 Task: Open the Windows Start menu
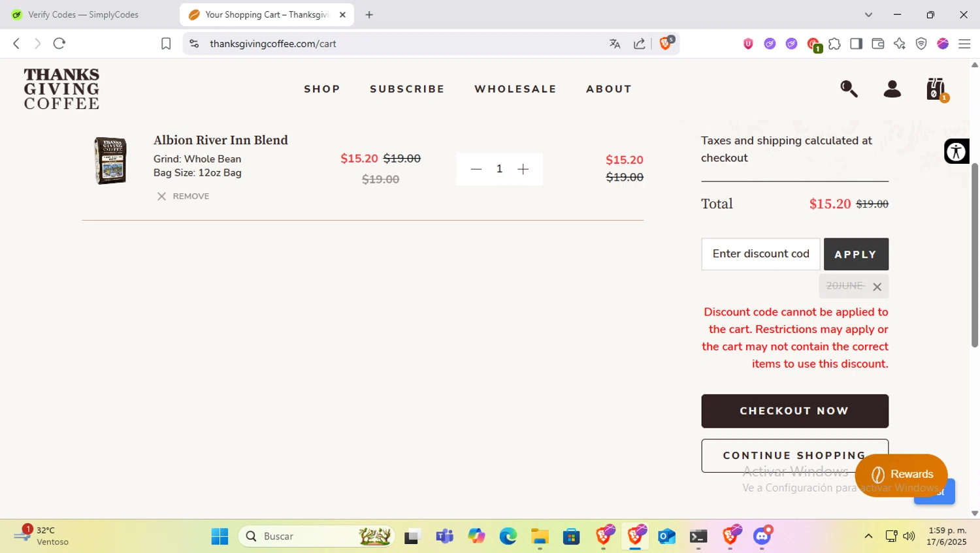coord(220,536)
